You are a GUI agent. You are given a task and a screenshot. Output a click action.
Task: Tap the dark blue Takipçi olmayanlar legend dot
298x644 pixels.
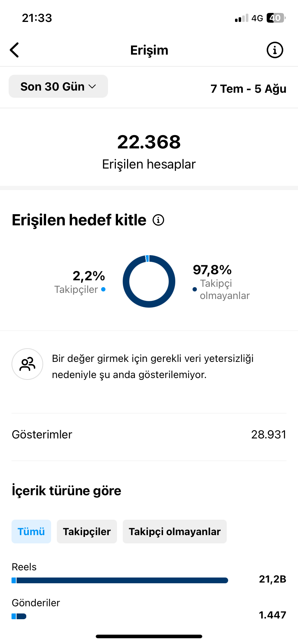pos(195,289)
